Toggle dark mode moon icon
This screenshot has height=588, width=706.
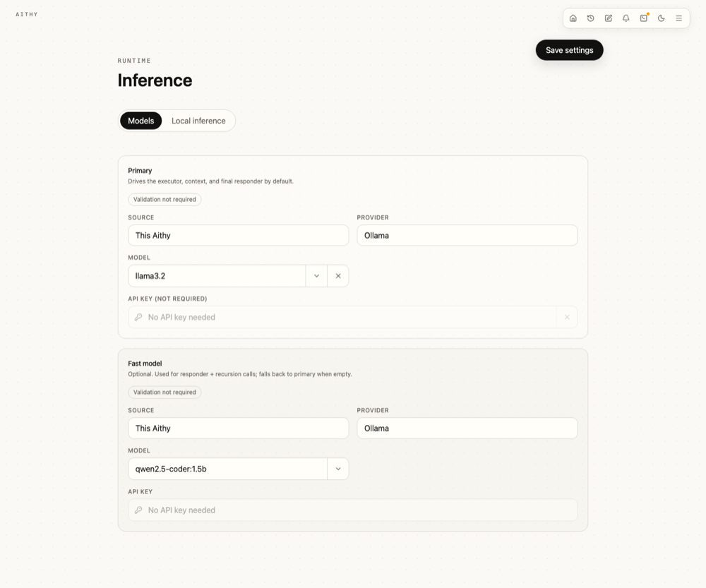[661, 18]
